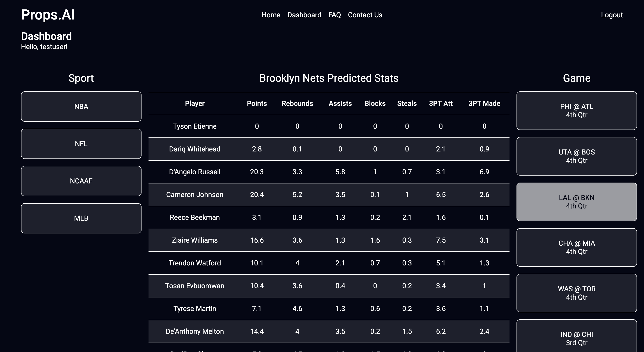Image resolution: width=644 pixels, height=352 pixels.
Task: Click the Points column header
Action: pyautogui.click(x=257, y=104)
